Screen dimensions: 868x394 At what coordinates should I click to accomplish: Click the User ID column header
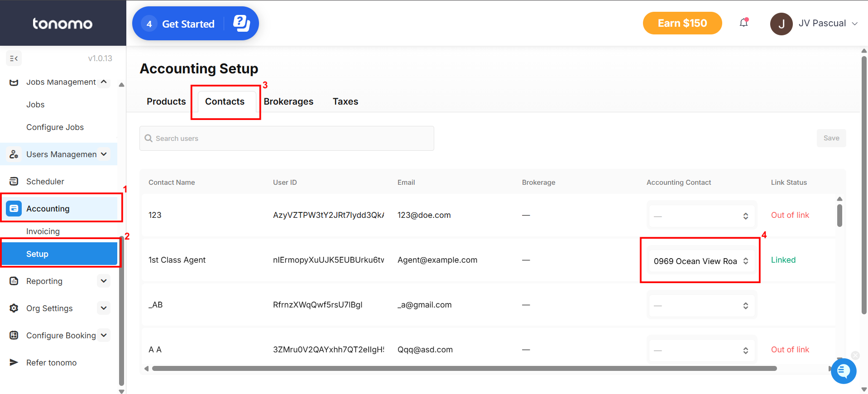pyautogui.click(x=285, y=183)
